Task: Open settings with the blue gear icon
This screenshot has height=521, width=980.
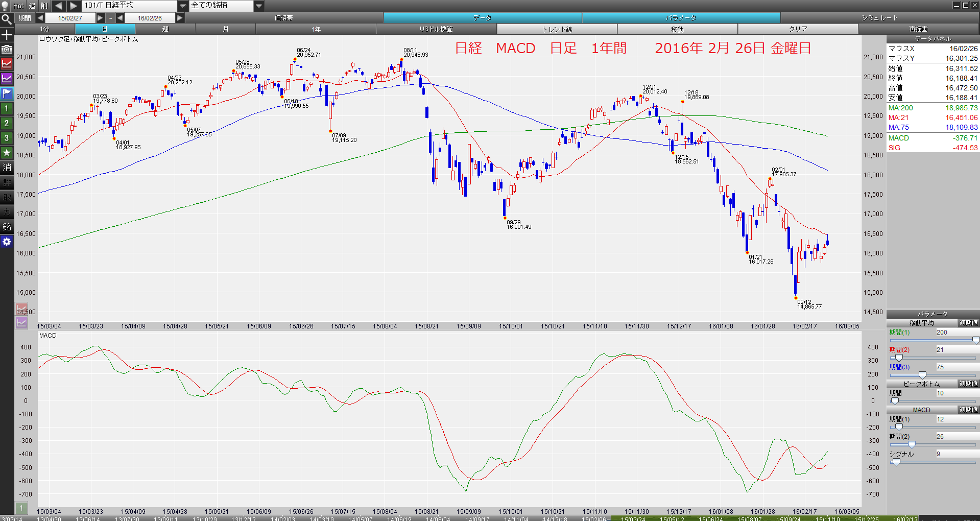Action: pos(7,242)
